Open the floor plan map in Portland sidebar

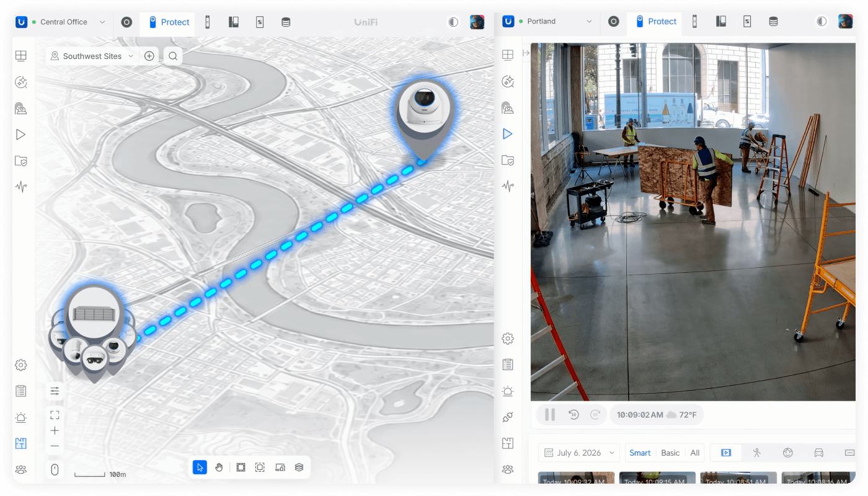[x=508, y=443]
